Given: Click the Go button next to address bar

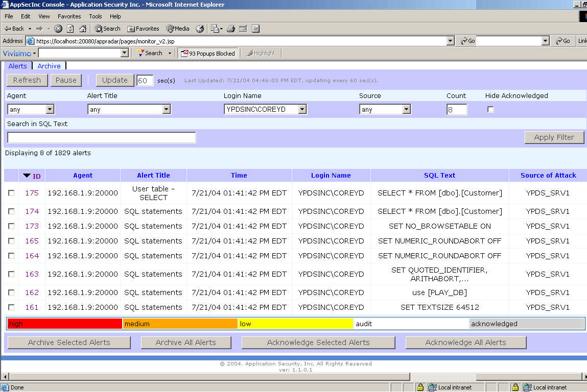Looking at the screenshot, I should coord(467,41).
